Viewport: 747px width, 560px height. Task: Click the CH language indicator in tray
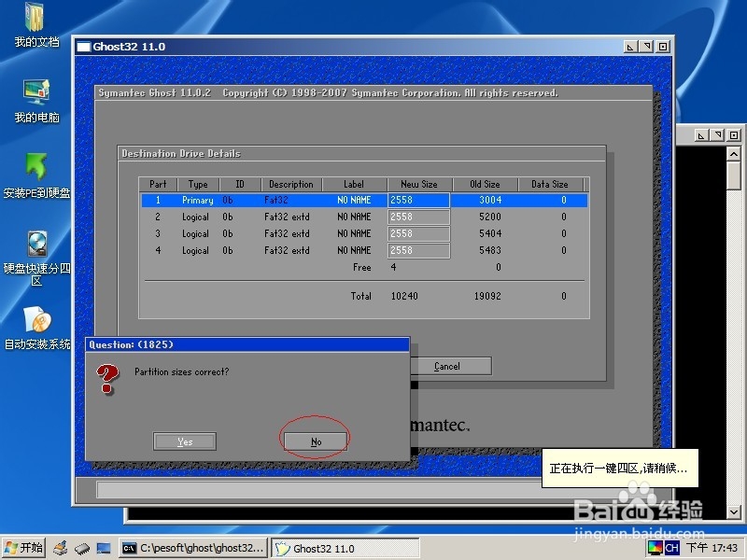tap(671, 548)
